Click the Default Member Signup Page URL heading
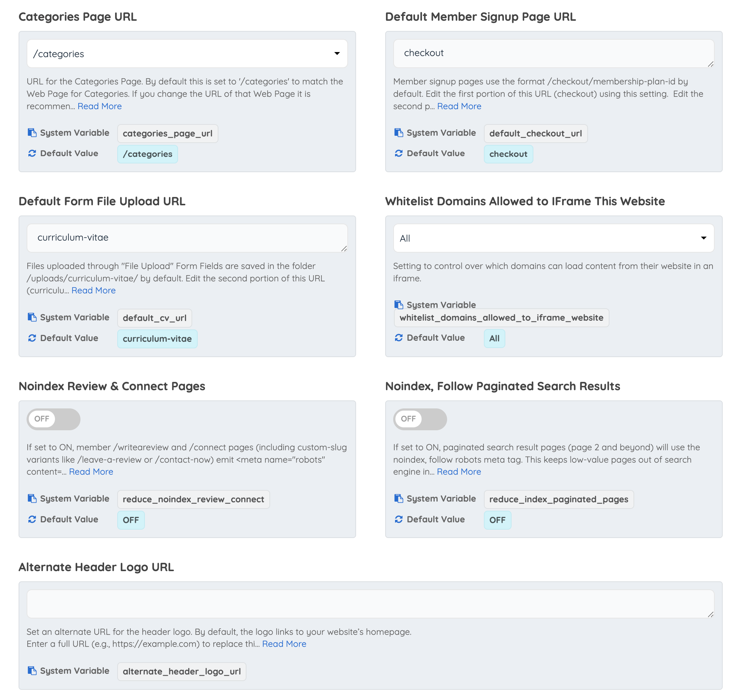The height and width of the screenshot is (700, 742). [480, 17]
